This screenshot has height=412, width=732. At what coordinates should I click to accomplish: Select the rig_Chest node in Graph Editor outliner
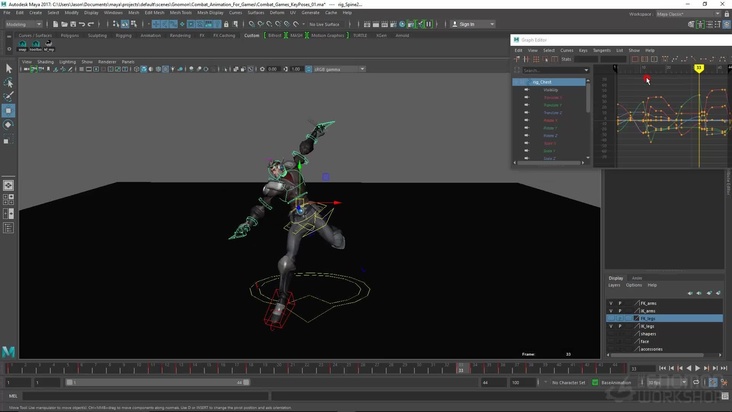pyautogui.click(x=549, y=82)
